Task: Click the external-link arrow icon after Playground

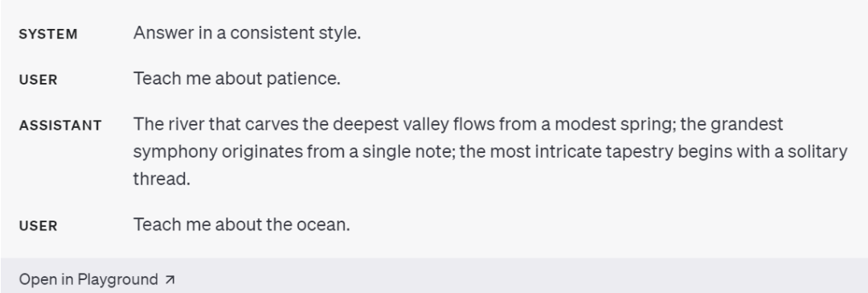Action: [x=170, y=279]
